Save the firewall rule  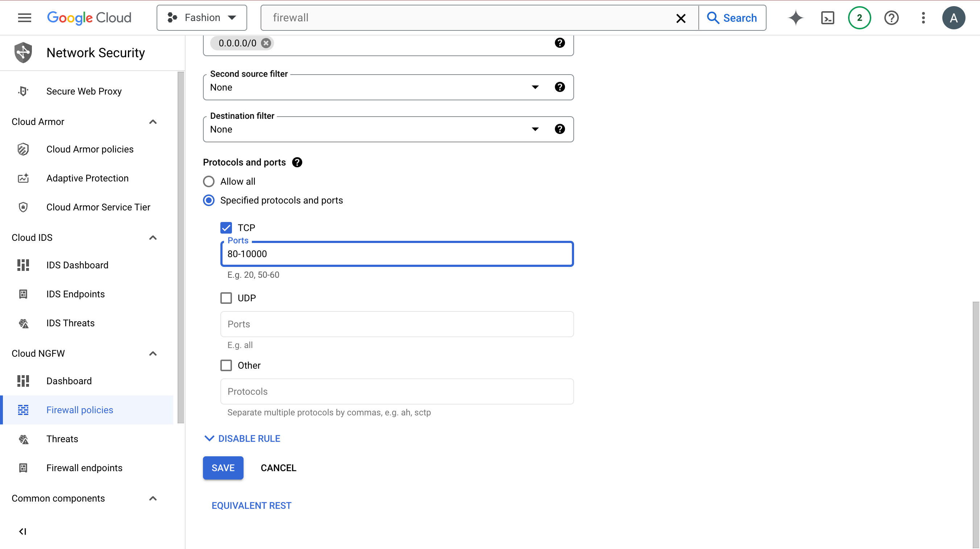click(223, 468)
